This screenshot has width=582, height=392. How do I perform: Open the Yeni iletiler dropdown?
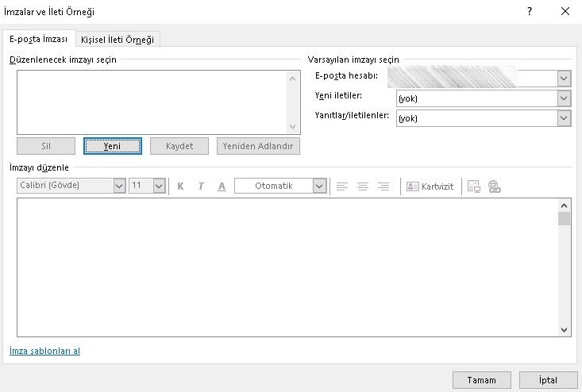click(x=564, y=98)
